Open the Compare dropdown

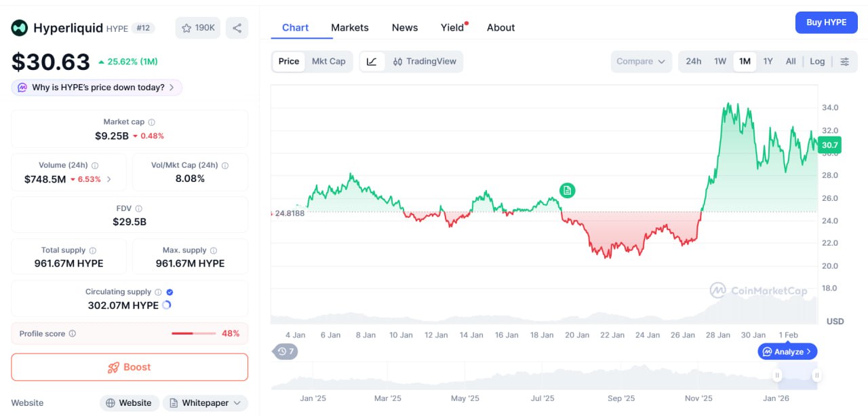pos(640,61)
